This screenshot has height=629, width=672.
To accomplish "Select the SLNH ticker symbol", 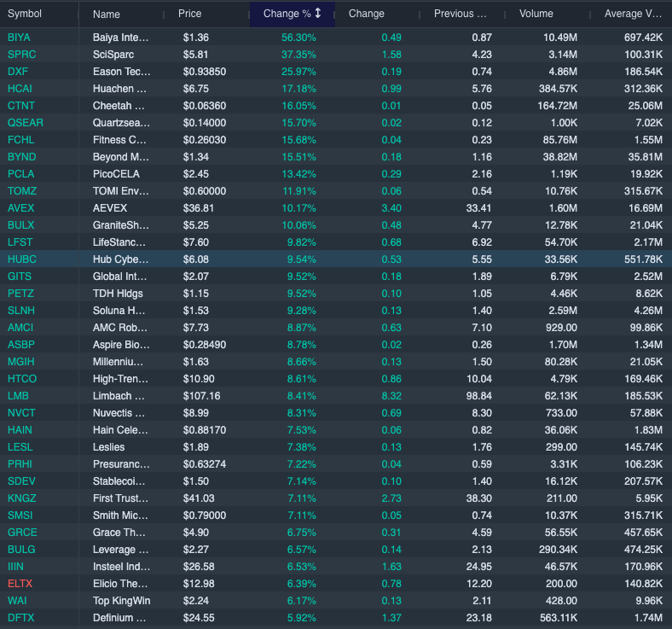I will point(21,311).
